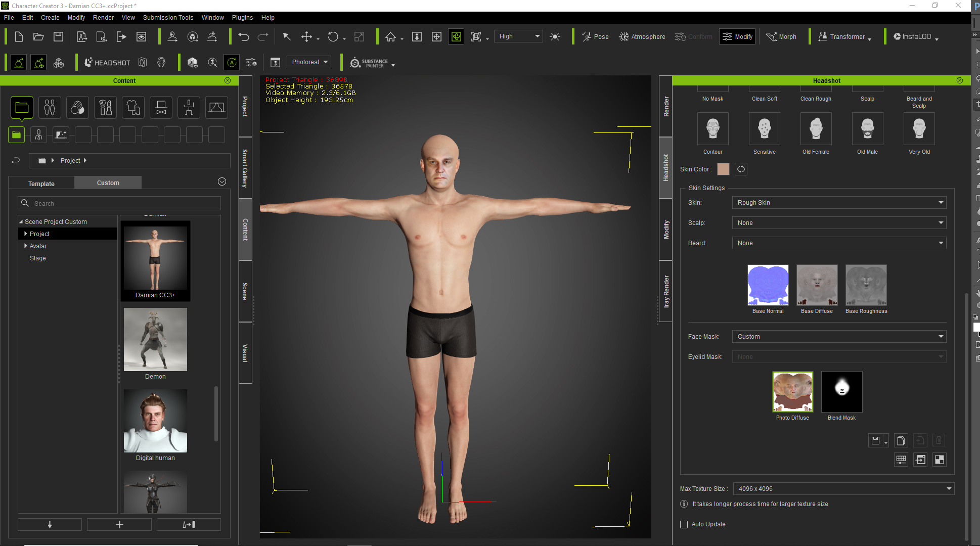Click the down arrow button below content list
980x546 pixels.
click(x=50, y=524)
